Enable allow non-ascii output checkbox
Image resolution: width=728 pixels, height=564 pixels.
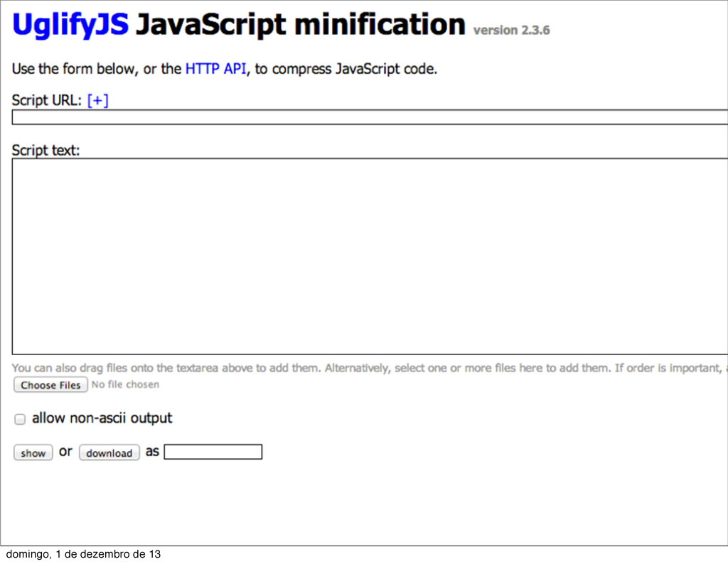click(x=20, y=419)
